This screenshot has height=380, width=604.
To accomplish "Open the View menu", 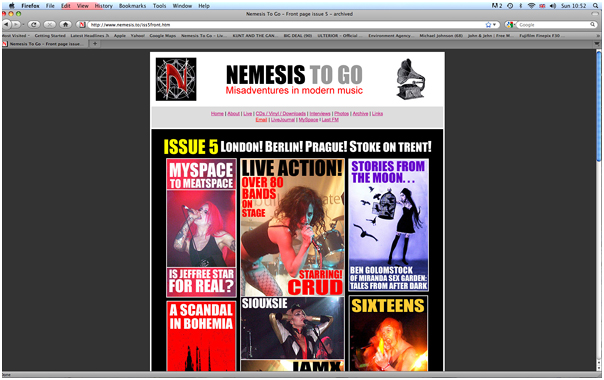I will (82, 6).
